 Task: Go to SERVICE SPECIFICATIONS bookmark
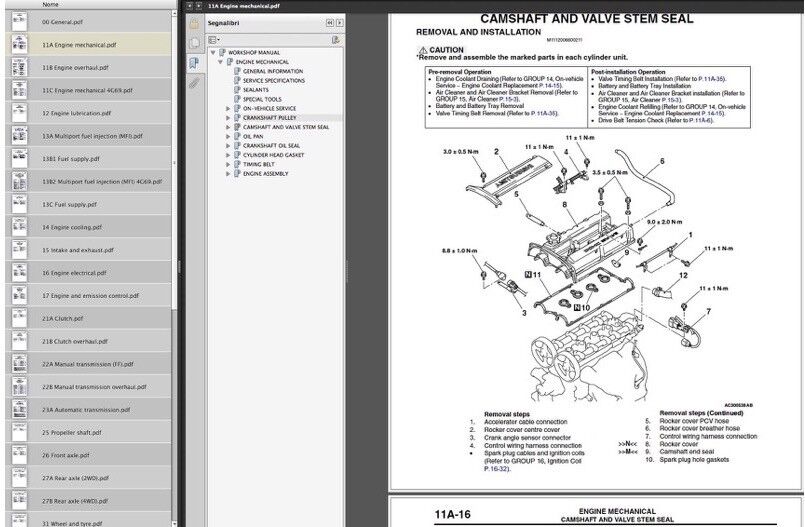[274, 81]
